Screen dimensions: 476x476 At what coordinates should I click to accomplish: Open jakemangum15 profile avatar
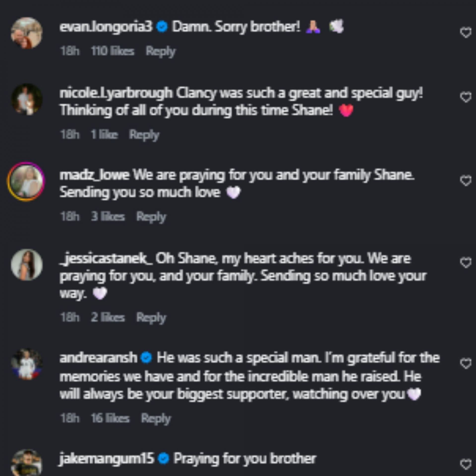27,463
